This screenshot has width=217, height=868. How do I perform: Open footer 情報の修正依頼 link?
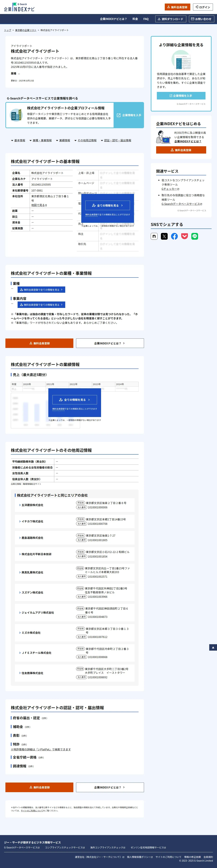pos(192,857)
